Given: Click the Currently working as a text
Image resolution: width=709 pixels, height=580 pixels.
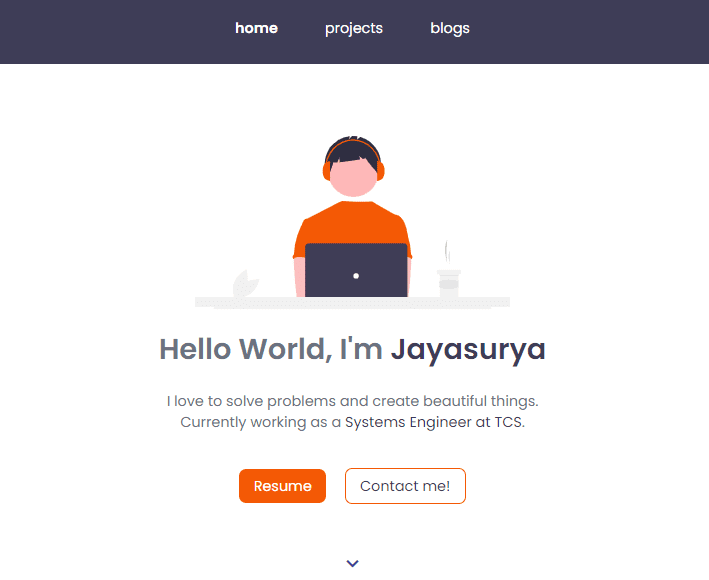Looking at the screenshot, I should pos(260,422).
